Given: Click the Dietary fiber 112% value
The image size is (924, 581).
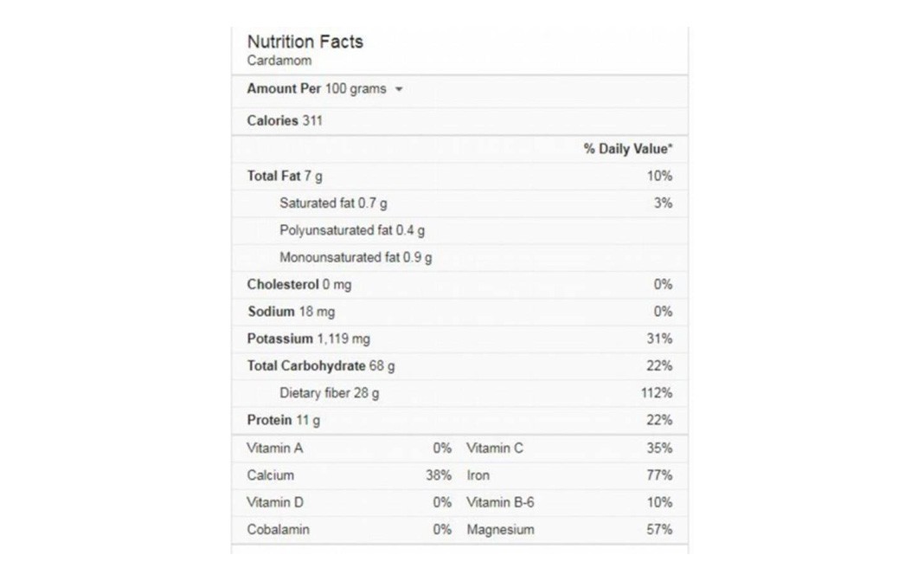Looking at the screenshot, I should click(657, 393).
